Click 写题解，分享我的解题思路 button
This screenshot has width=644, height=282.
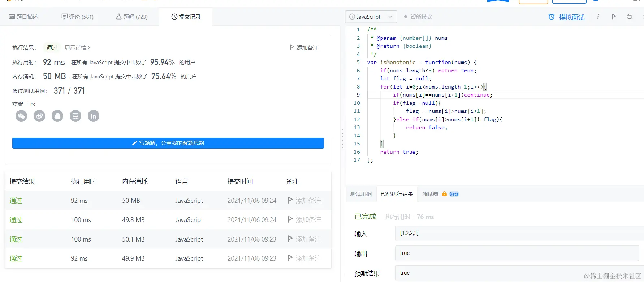(x=168, y=143)
